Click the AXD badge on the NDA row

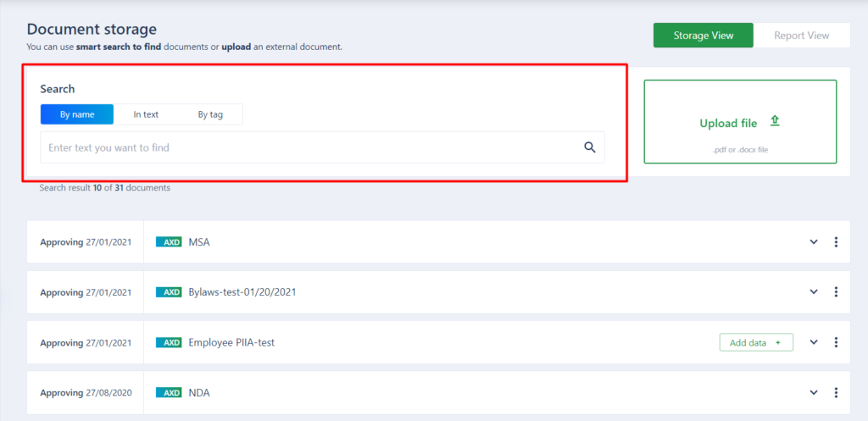tap(169, 393)
